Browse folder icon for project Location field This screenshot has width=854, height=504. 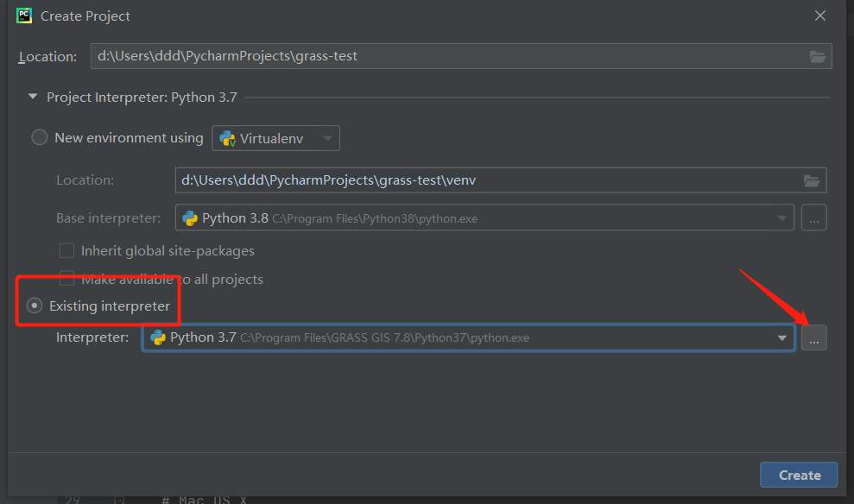tap(817, 57)
